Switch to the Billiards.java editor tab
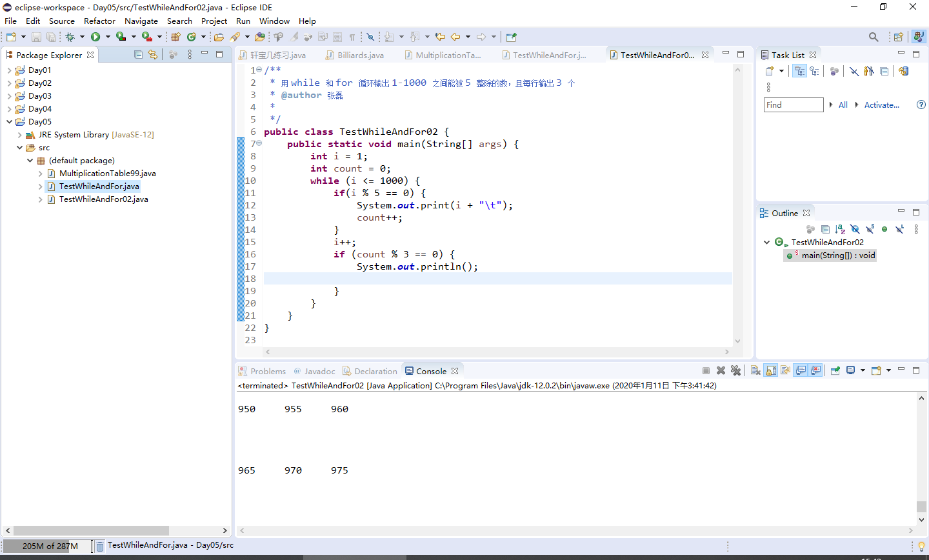The width and height of the screenshot is (929, 560). (x=355, y=55)
